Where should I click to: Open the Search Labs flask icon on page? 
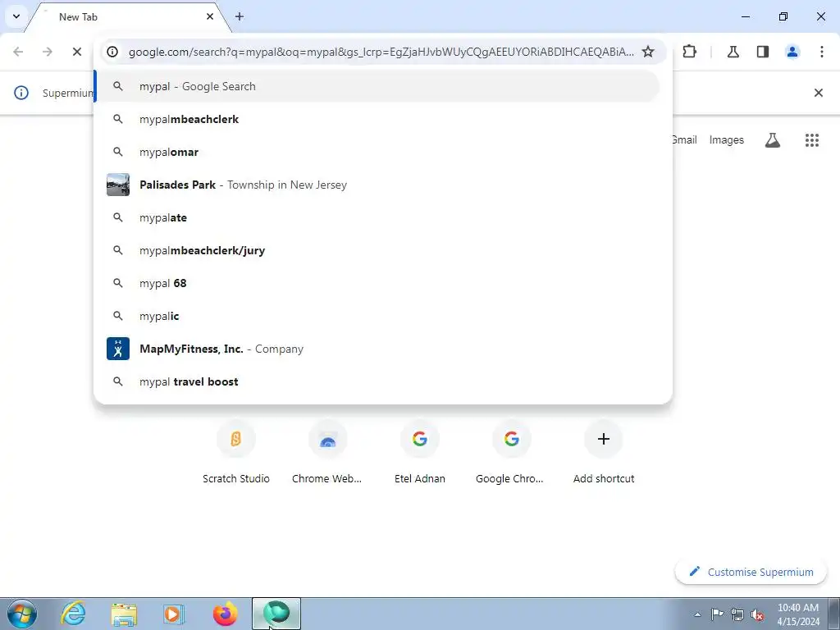(x=773, y=139)
